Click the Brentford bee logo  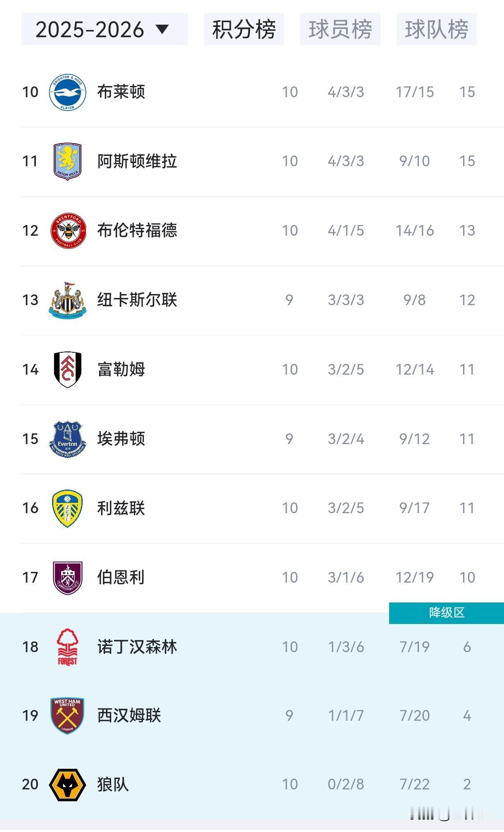[x=68, y=231]
